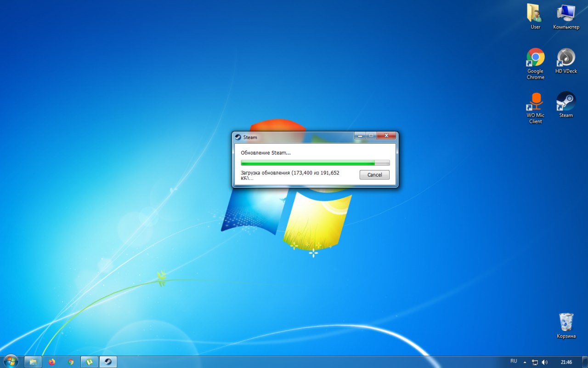Open the User folder desktop icon
The width and height of the screenshot is (588, 368).
535,17
